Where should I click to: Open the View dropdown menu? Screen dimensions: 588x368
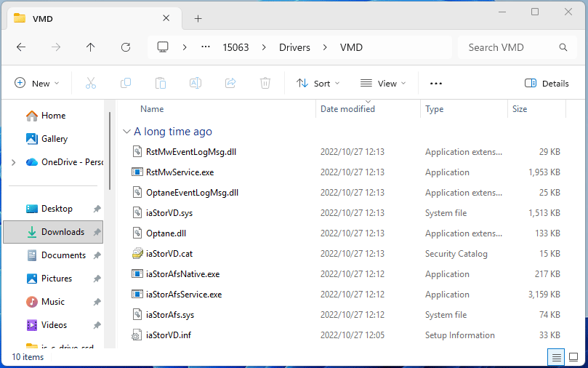pyautogui.click(x=383, y=84)
